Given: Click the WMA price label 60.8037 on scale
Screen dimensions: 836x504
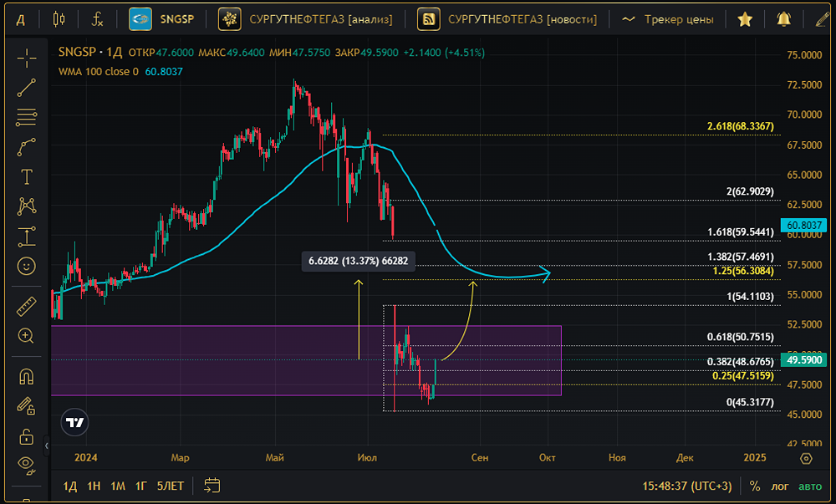Looking at the screenshot, I should (804, 226).
